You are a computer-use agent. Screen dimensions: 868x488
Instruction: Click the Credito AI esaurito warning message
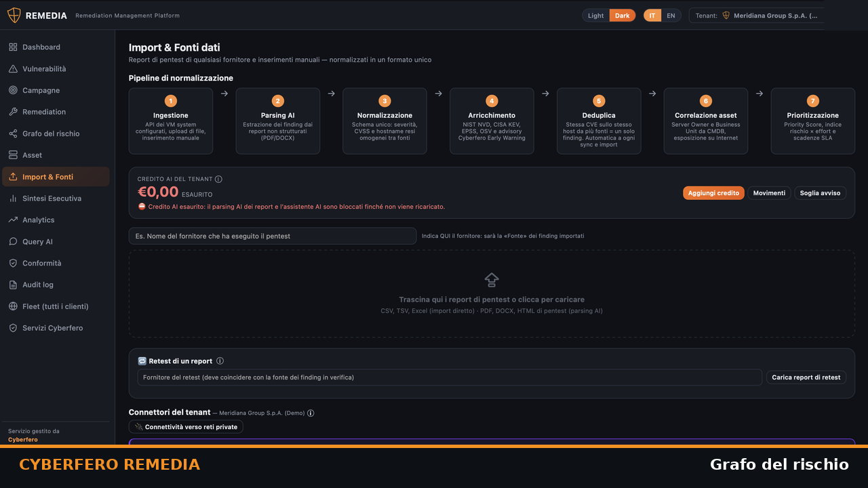pos(292,207)
